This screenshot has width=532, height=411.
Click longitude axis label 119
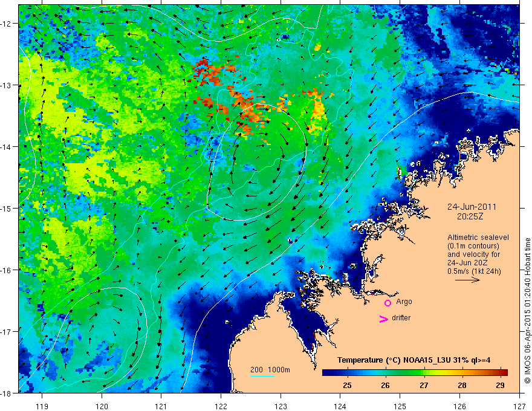coord(42,406)
